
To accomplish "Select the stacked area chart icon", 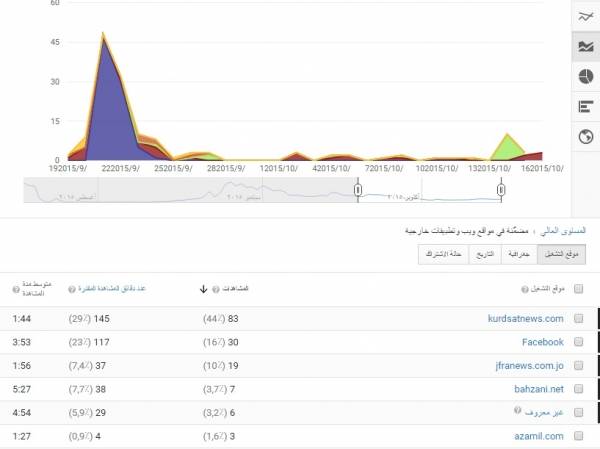I will (585, 46).
